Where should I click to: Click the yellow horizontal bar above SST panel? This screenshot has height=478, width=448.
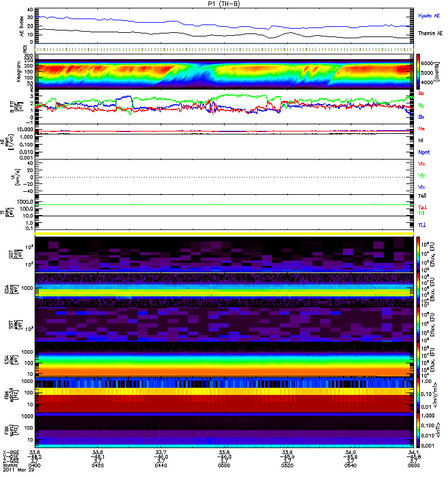pyautogui.click(x=223, y=234)
